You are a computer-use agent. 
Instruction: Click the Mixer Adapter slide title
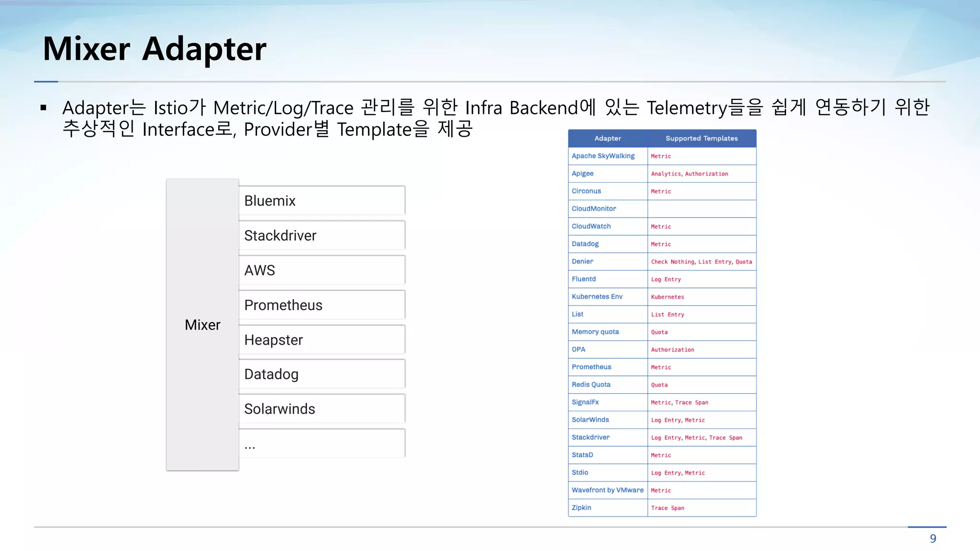(155, 49)
